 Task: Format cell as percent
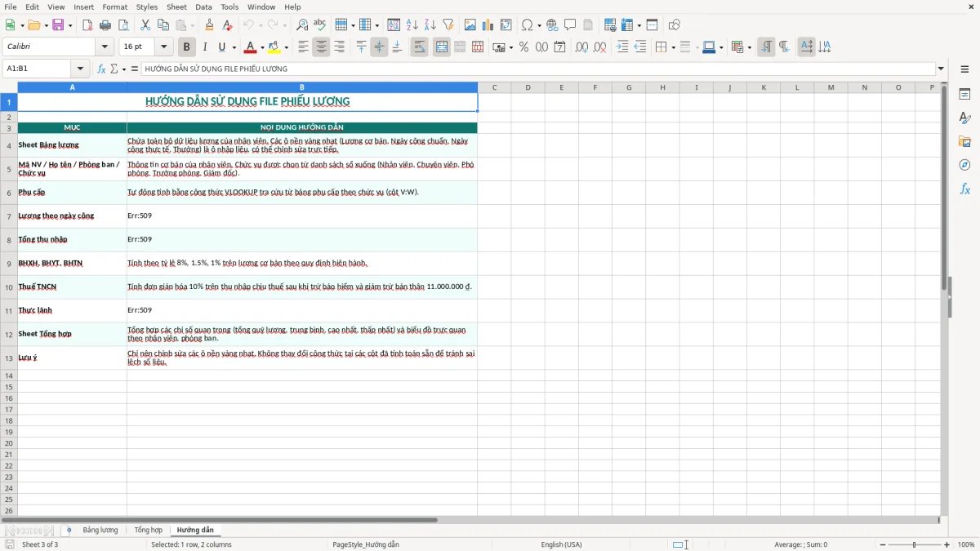click(x=523, y=47)
